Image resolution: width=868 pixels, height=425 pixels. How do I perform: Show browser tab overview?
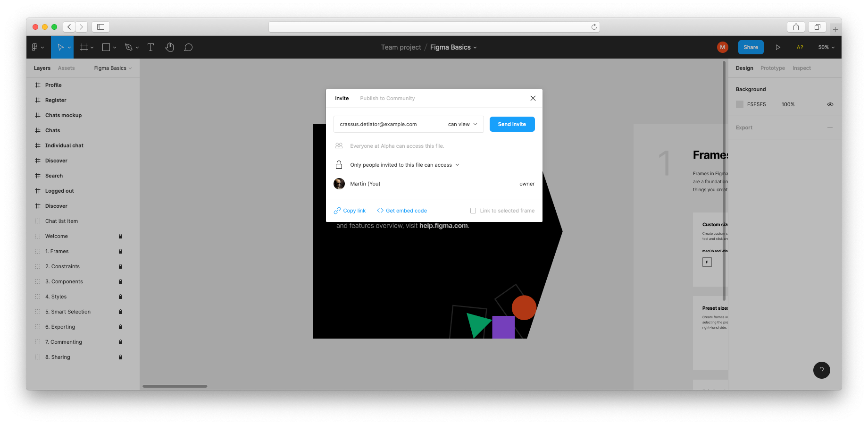818,27
